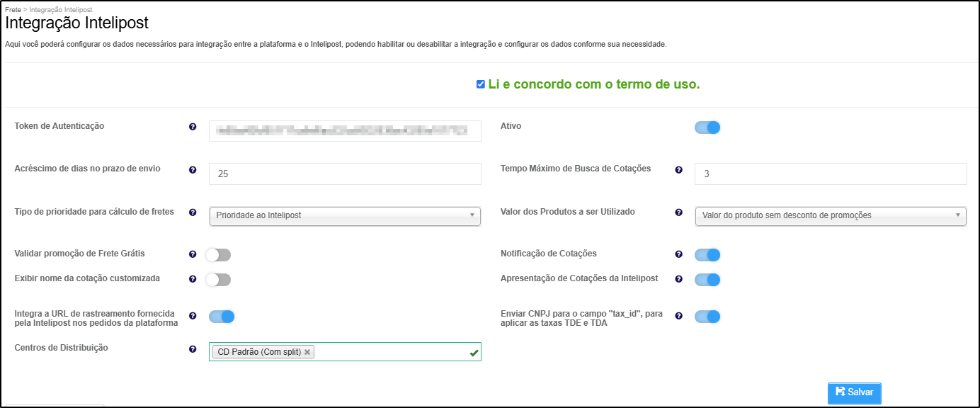Image resolution: width=980 pixels, height=408 pixels.
Task: Disable the Ativo switch
Action: [x=707, y=127]
